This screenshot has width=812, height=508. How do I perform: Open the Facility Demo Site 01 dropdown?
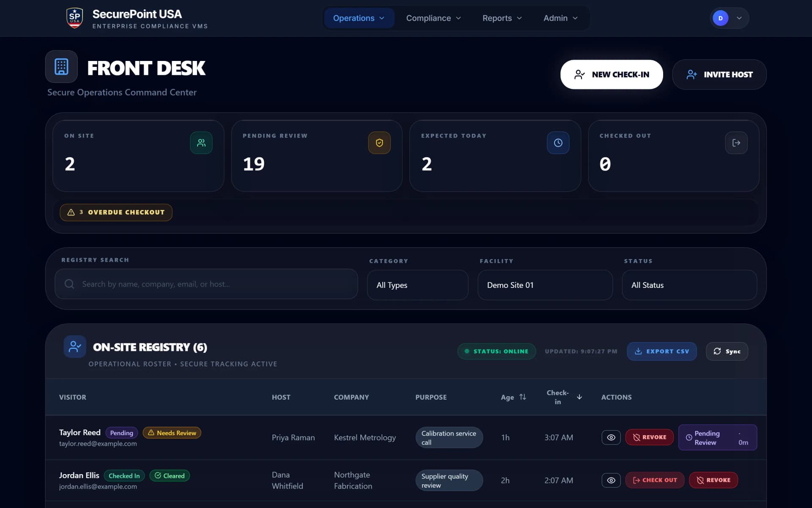click(545, 285)
